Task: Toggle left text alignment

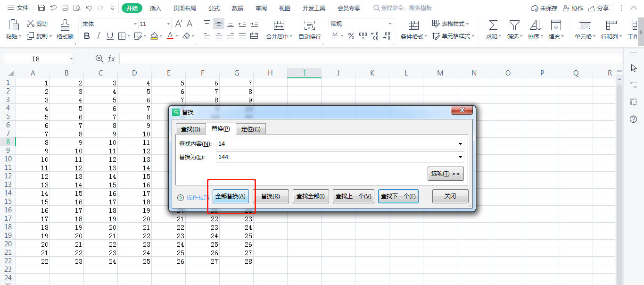Action: coord(207,36)
